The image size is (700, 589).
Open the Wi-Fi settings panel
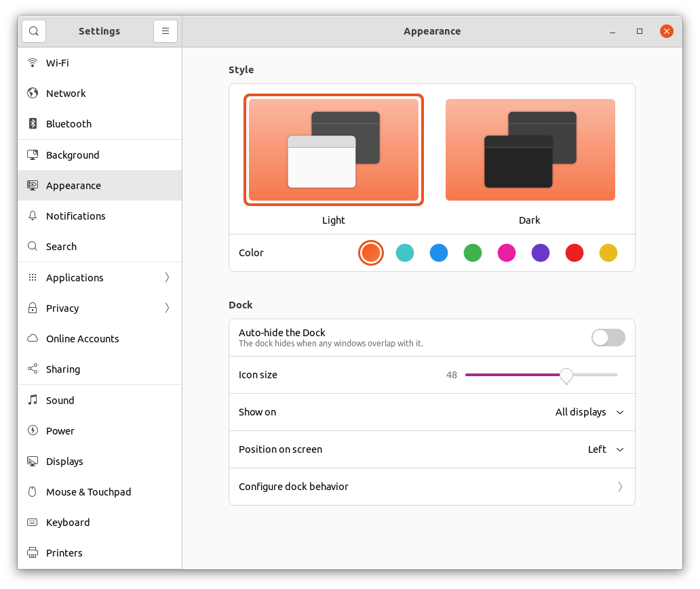(x=57, y=62)
